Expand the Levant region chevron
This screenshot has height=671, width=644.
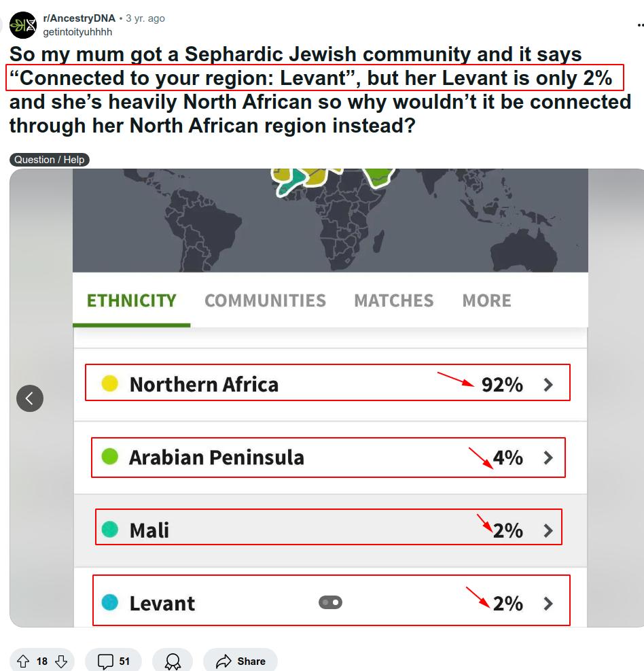[x=549, y=604]
